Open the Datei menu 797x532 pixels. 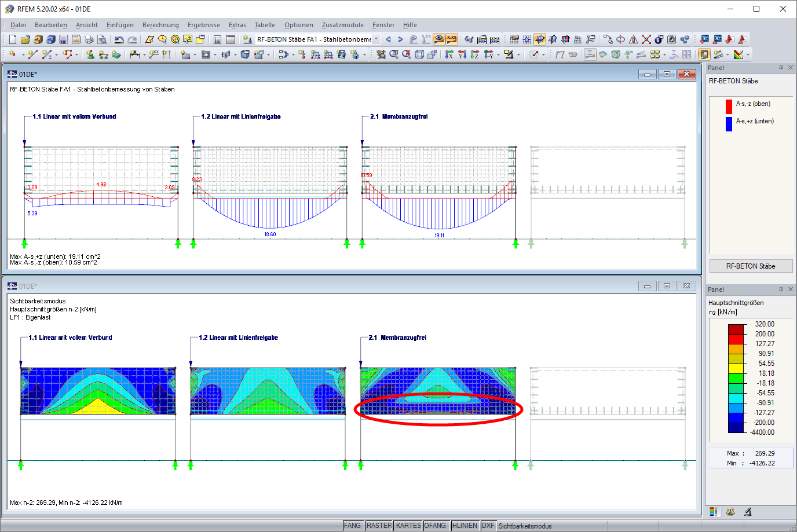[18, 25]
